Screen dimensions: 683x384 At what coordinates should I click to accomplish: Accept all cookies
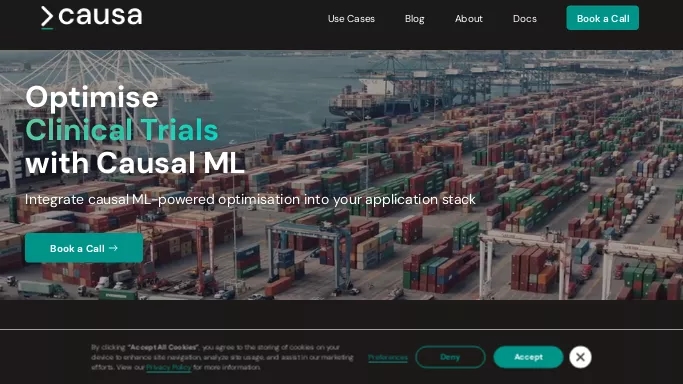528,357
